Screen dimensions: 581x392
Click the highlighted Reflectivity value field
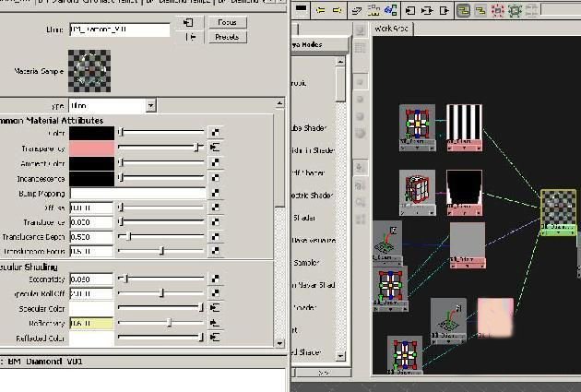coord(91,323)
